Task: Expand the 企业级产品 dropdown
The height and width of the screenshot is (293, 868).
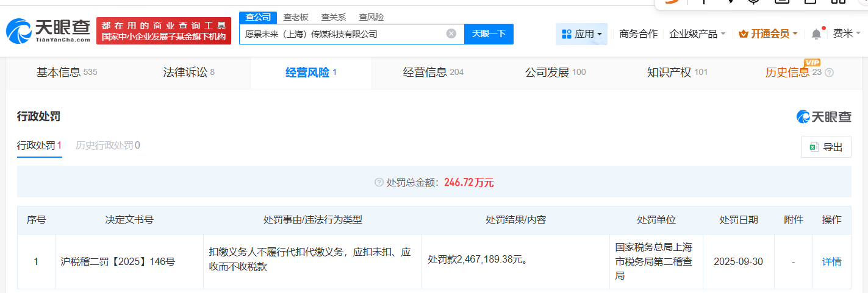Action: click(x=697, y=34)
